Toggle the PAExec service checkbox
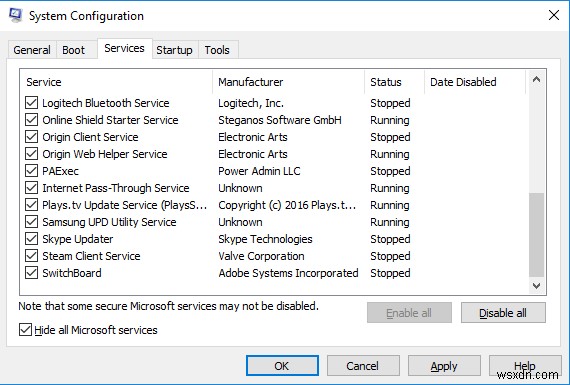 [32, 171]
